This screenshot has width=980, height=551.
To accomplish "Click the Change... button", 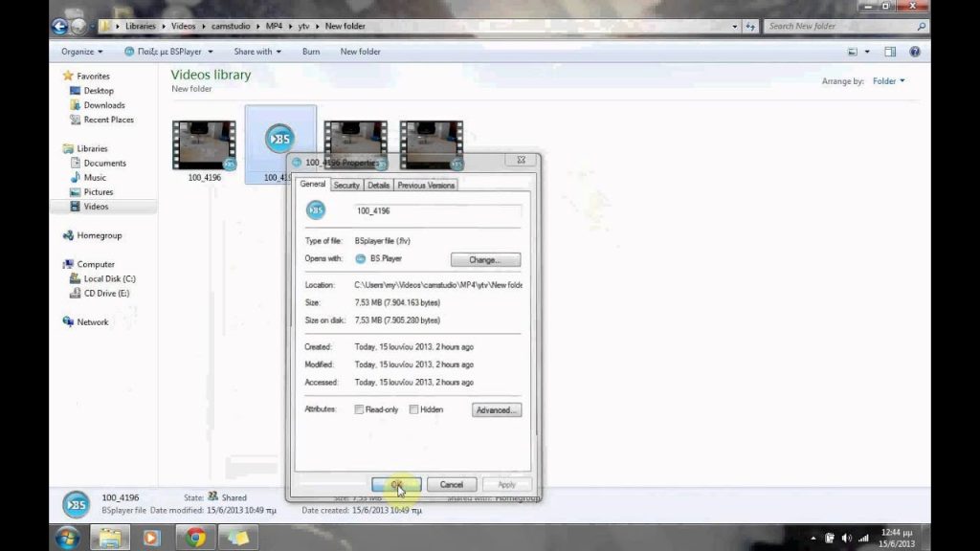I will click(485, 260).
